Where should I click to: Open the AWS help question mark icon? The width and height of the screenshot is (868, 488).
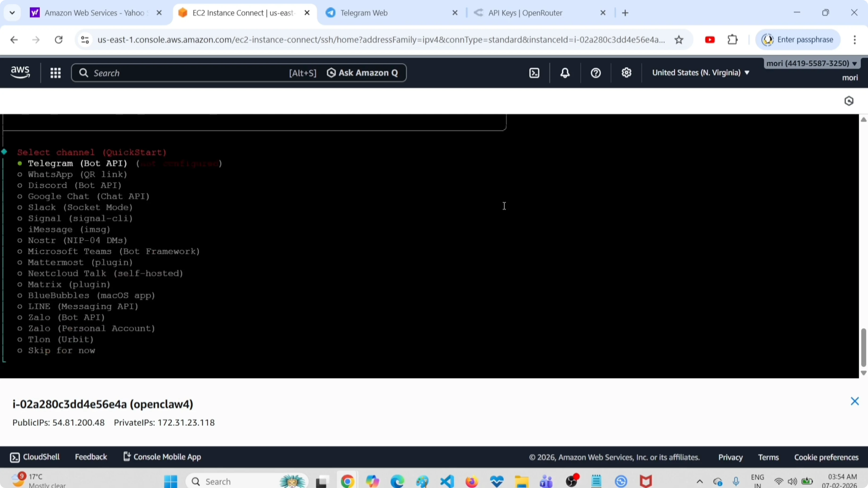point(596,73)
